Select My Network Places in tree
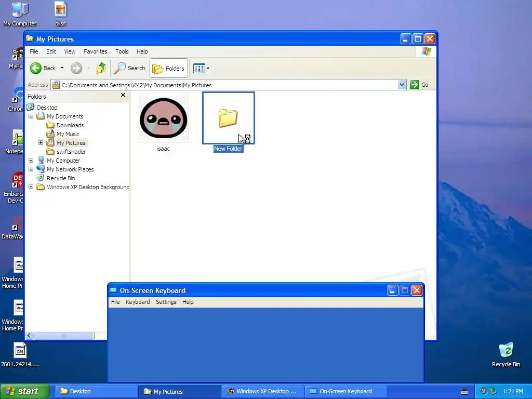The image size is (532, 399). (x=70, y=169)
